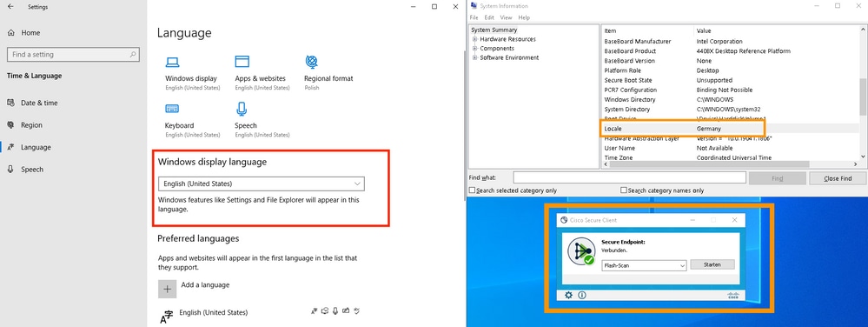
Task: Select the User Name row
Action: [x=730, y=148]
